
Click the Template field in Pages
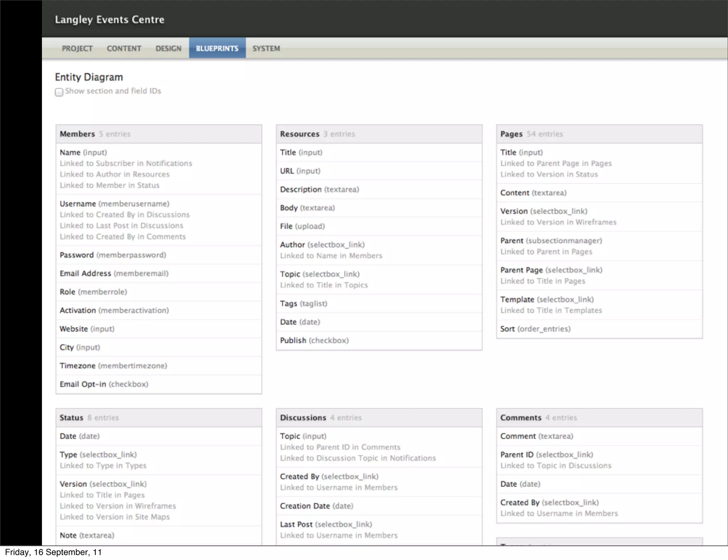click(x=517, y=300)
